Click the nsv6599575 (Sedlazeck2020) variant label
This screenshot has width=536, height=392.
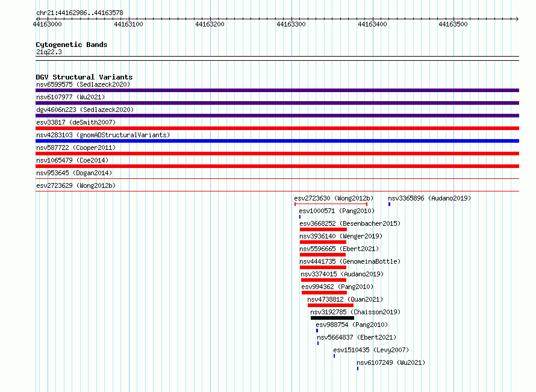[x=83, y=84]
